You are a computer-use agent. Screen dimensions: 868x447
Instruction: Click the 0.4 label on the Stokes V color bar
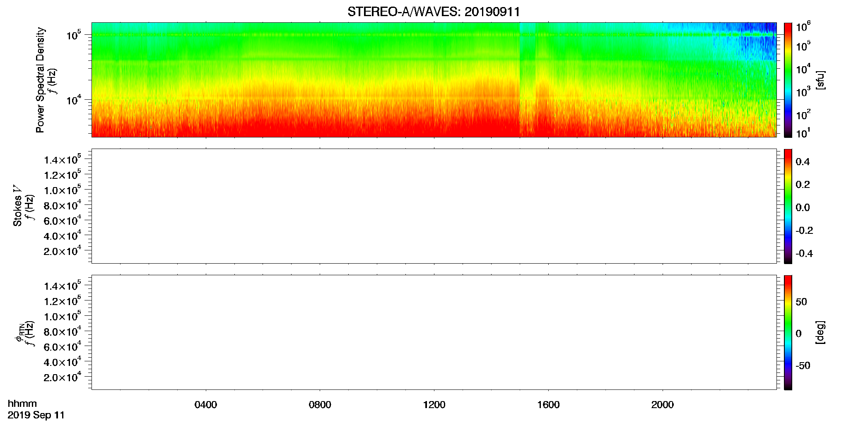pos(803,162)
